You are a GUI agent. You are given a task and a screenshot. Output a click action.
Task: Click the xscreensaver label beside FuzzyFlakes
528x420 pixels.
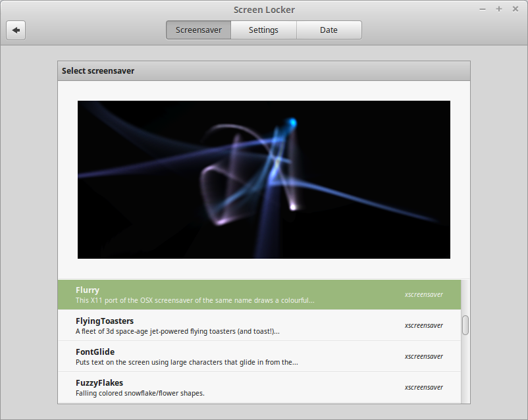coord(423,387)
